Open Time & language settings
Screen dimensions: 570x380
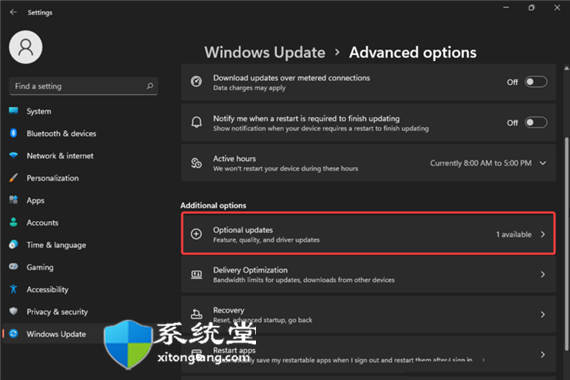pos(56,245)
